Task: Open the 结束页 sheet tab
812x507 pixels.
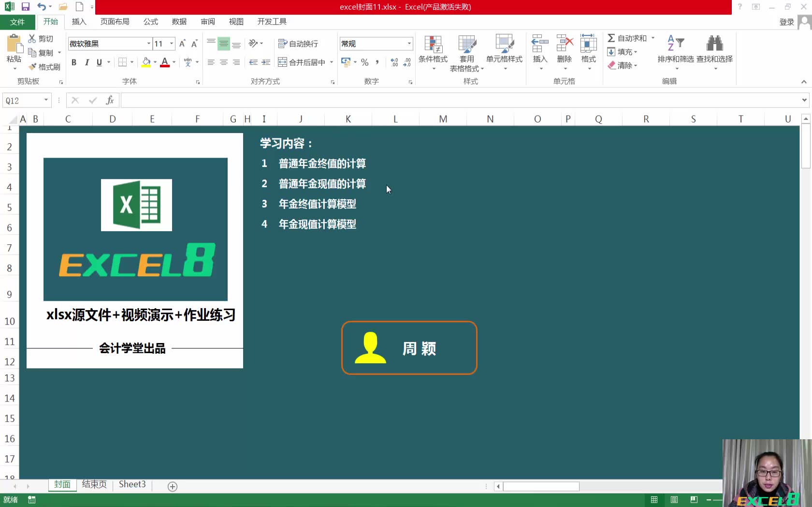Action: [x=94, y=484]
